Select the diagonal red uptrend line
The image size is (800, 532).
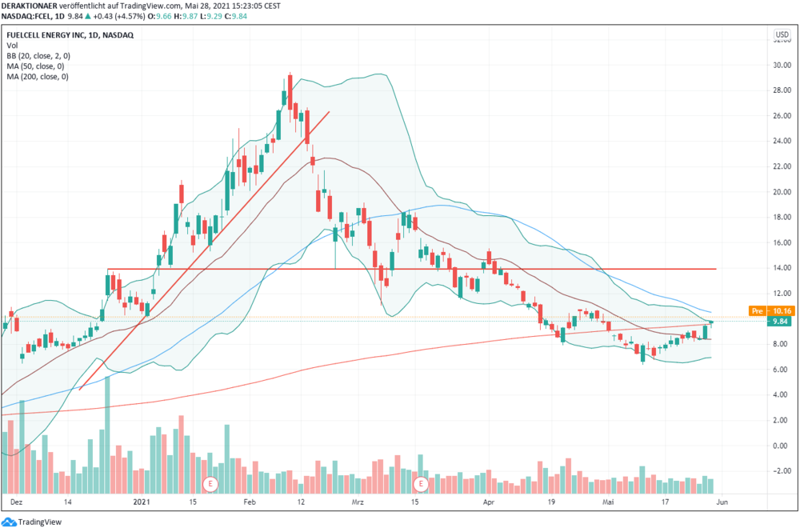click(x=204, y=250)
